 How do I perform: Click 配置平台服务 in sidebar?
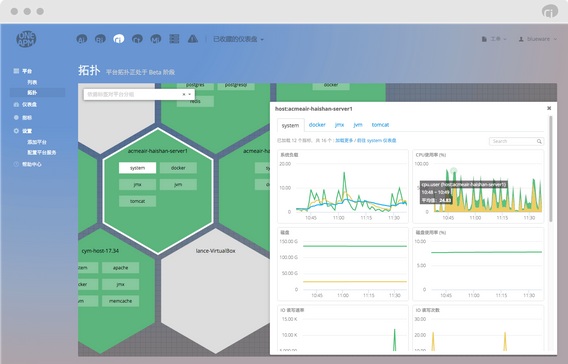coord(41,152)
